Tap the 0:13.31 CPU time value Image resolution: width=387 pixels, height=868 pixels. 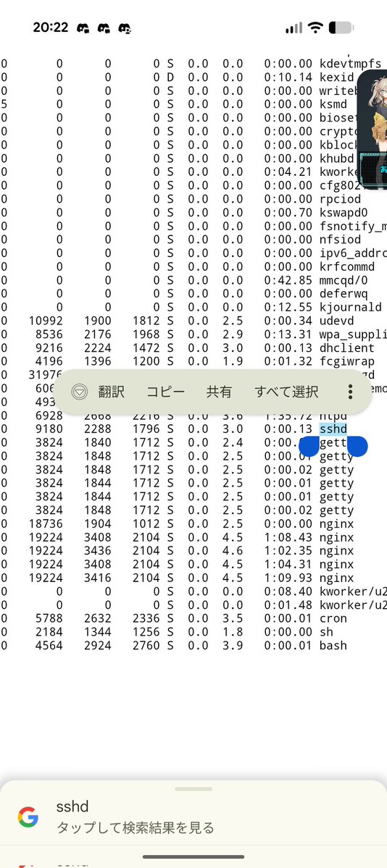click(x=288, y=334)
